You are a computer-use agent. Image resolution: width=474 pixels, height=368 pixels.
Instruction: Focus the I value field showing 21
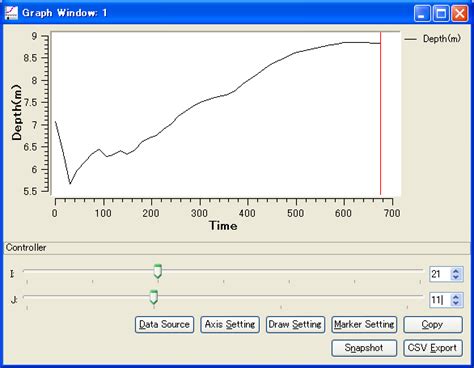tap(440, 274)
